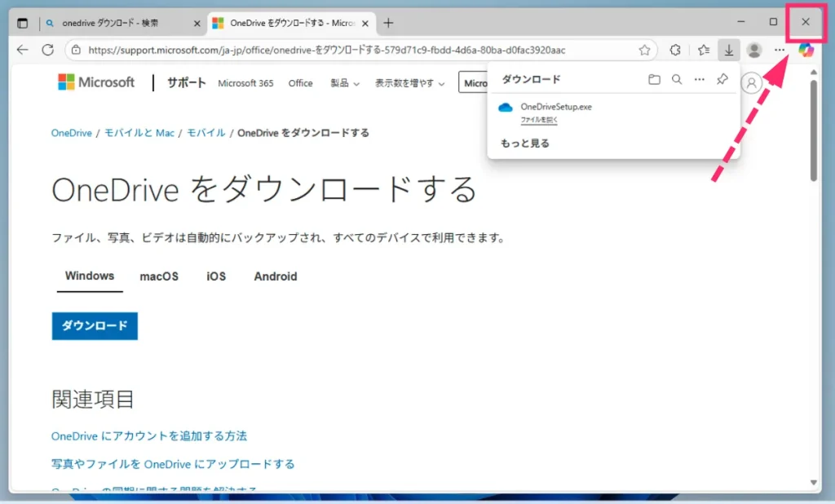Pin the Downloads panel
Image resolution: width=835 pixels, height=504 pixels.
click(x=722, y=79)
